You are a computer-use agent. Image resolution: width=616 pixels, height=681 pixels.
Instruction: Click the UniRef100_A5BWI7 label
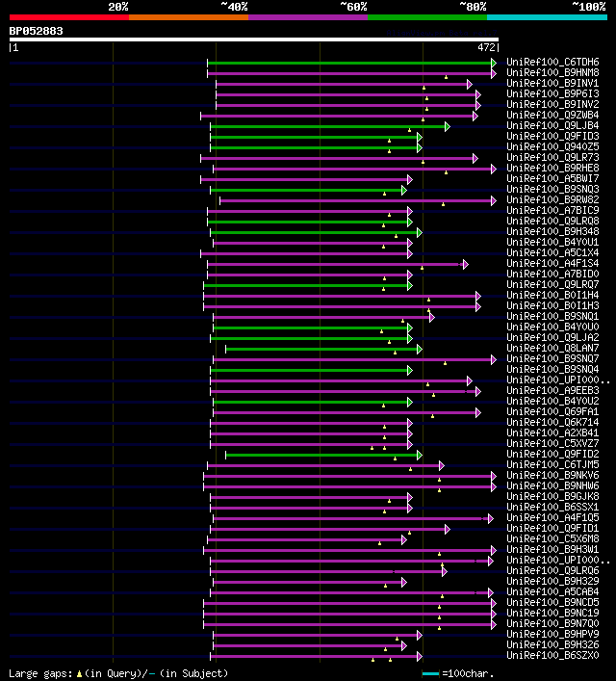coord(552,178)
